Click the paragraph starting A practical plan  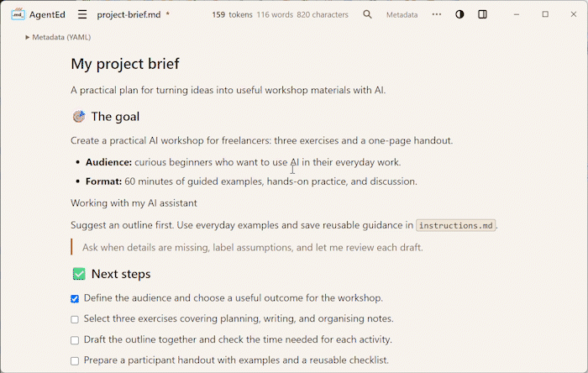(x=228, y=91)
